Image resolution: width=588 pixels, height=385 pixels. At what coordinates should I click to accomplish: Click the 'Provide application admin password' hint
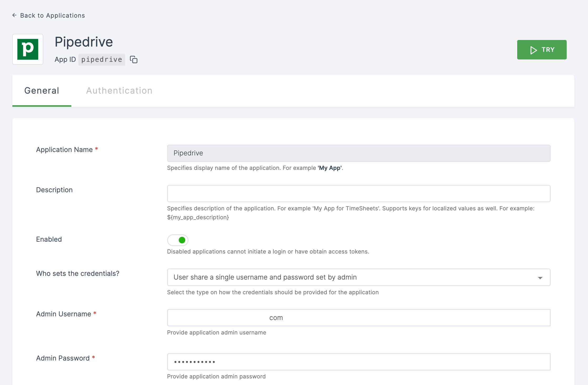click(x=216, y=377)
